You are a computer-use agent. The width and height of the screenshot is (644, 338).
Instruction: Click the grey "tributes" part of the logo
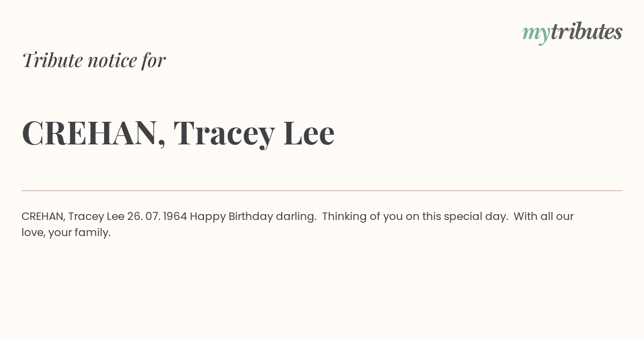tap(586, 32)
